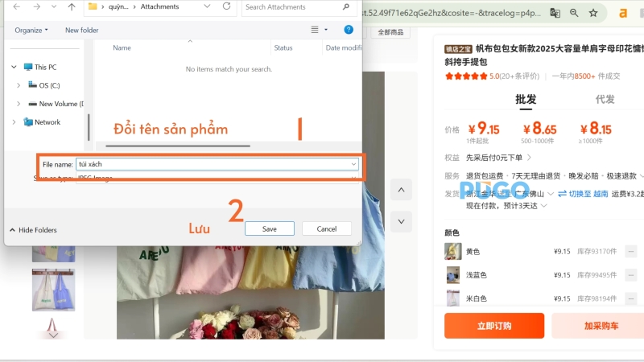Click Hide Folders toggle
This screenshot has width=644, height=362.
click(x=33, y=230)
